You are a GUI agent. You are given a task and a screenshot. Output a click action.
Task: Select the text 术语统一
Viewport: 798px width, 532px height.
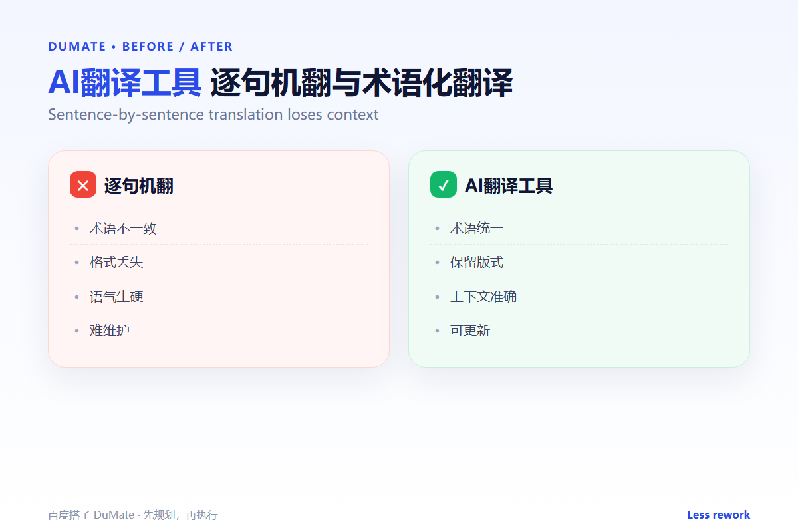point(477,228)
